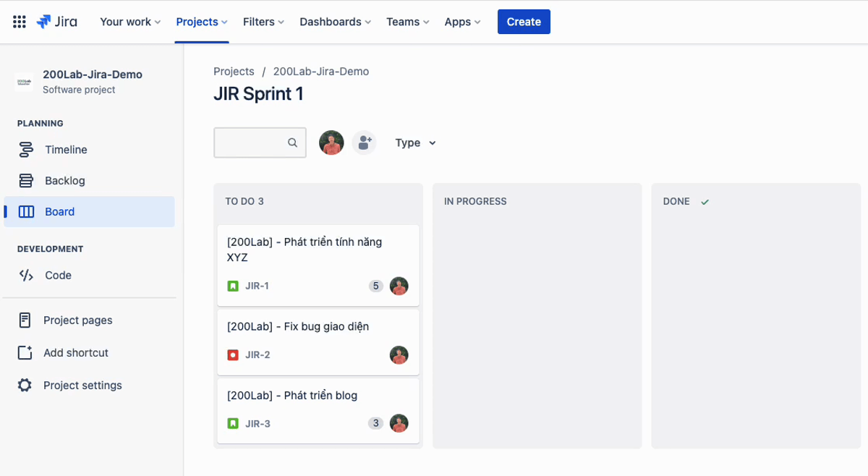
Task: Click the IN PROGRESS column header
Action: coord(475,201)
